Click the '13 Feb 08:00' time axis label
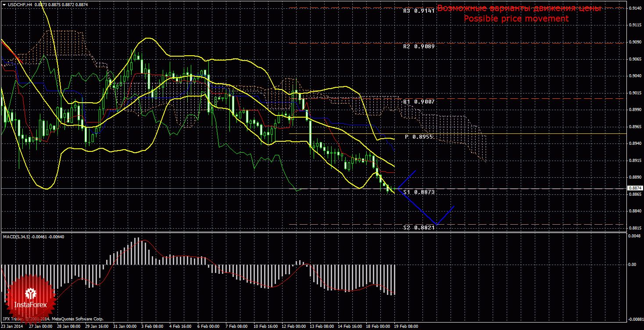Image resolution: width=644 pixels, height=330 pixels. click(319, 326)
